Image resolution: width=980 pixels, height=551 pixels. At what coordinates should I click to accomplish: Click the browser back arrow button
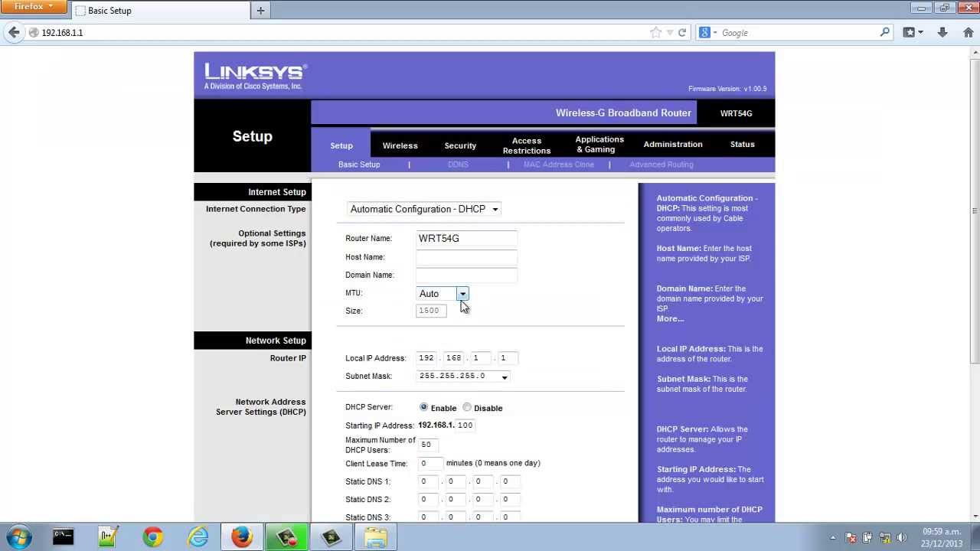click(x=14, y=33)
